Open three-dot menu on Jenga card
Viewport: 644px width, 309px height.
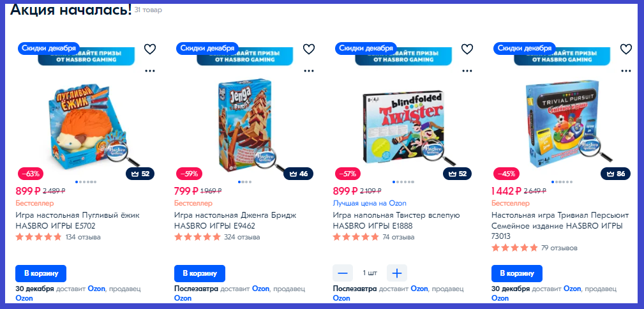[309, 71]
